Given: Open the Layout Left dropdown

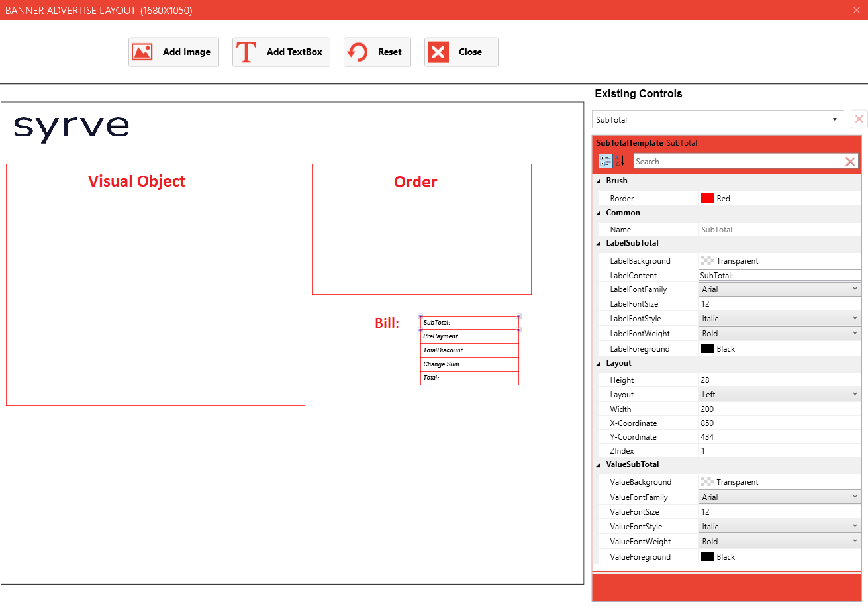Looking at the screenshot, I should [779, 395].
